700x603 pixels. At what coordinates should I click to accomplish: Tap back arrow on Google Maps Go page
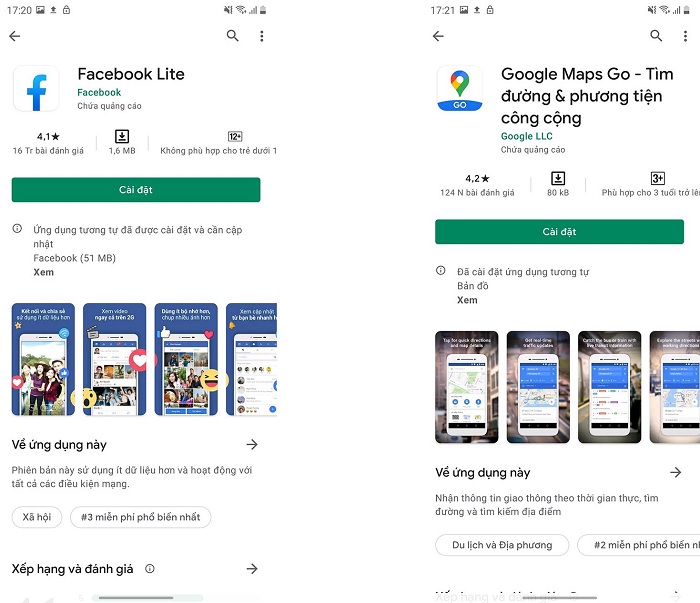tap(438, 36)
